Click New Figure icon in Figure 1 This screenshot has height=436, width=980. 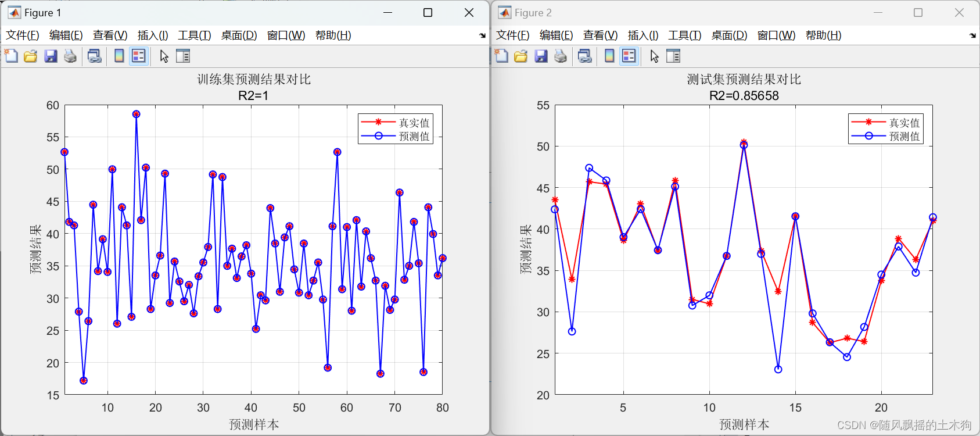[11, 56]
